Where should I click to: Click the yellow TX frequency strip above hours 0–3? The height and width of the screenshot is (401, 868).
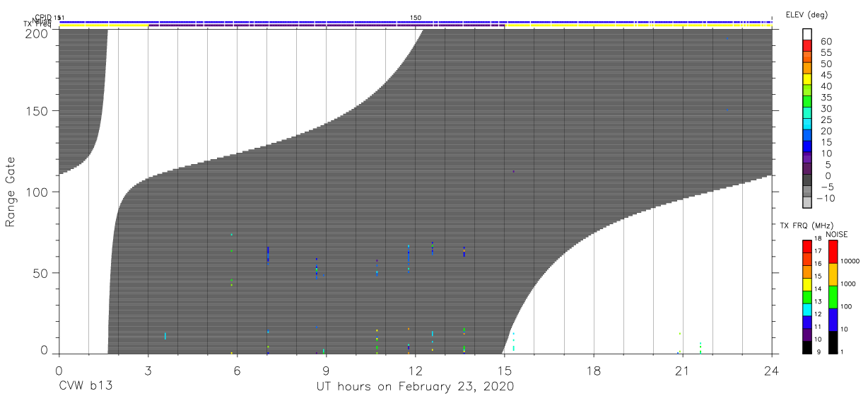[103, 26]
